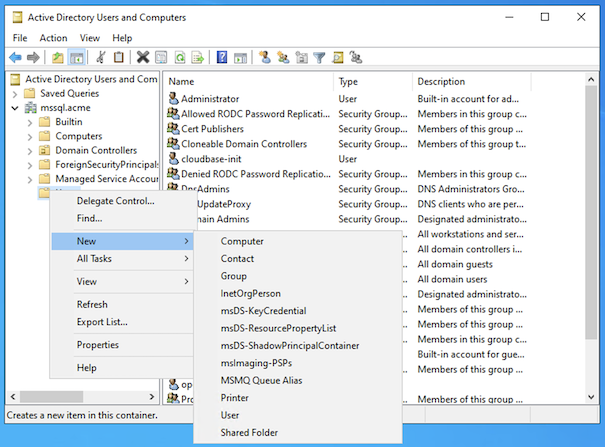The image size is (605, 447).
Task: Expand the Saved Queries node
Action: pyautogui.click(x=15, y=94)
